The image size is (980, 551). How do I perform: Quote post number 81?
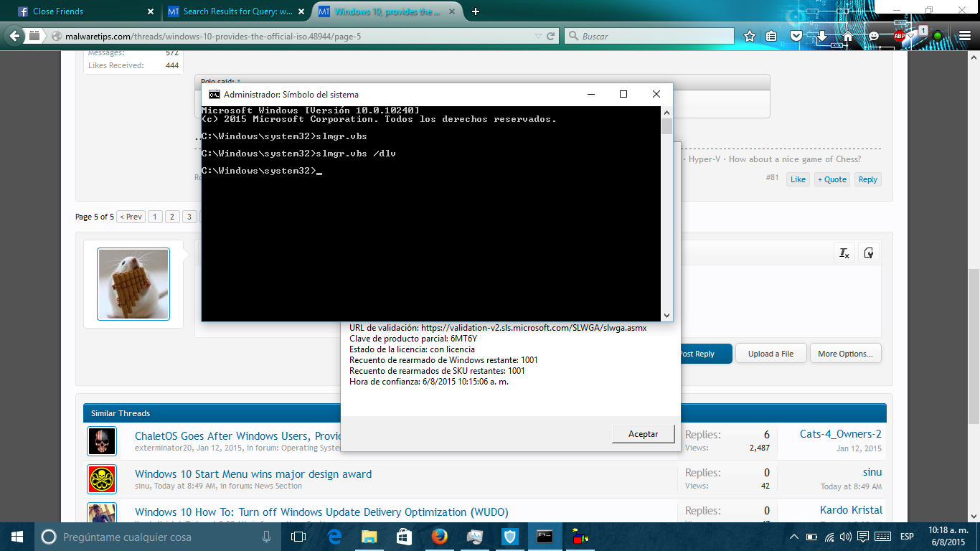click(832, 179)
